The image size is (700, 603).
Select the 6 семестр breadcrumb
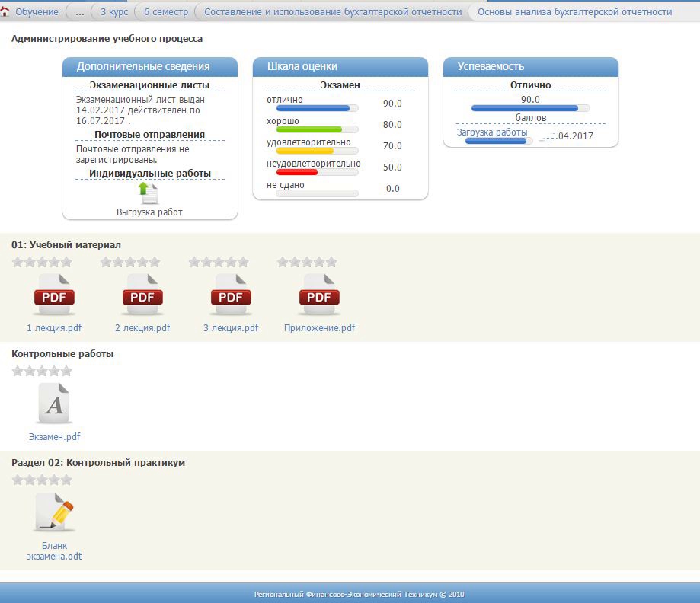point(165,11)
